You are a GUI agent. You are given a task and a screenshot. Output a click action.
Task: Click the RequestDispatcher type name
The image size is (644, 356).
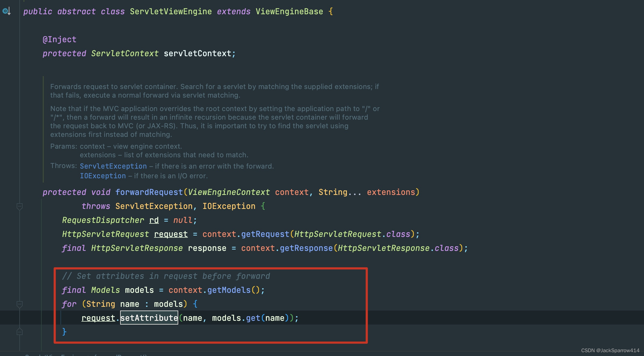coord(103,220)
